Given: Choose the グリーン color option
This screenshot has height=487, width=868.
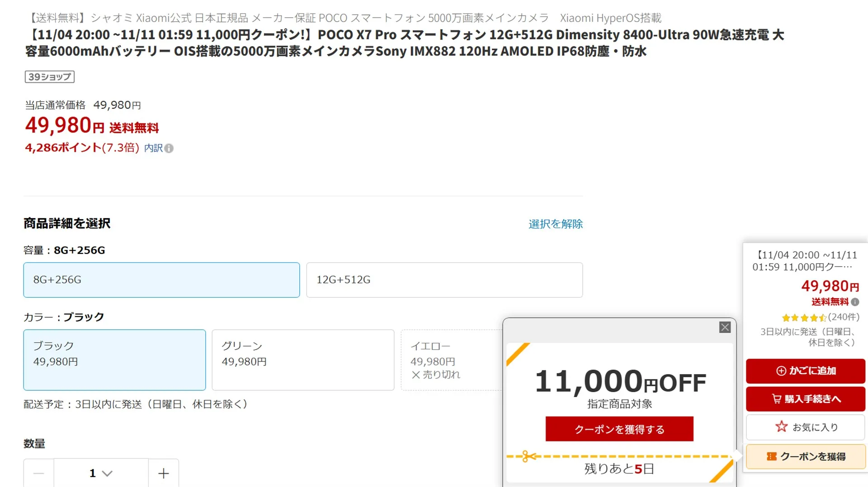Looking at the screenshot, I should (x=303, y=360).
